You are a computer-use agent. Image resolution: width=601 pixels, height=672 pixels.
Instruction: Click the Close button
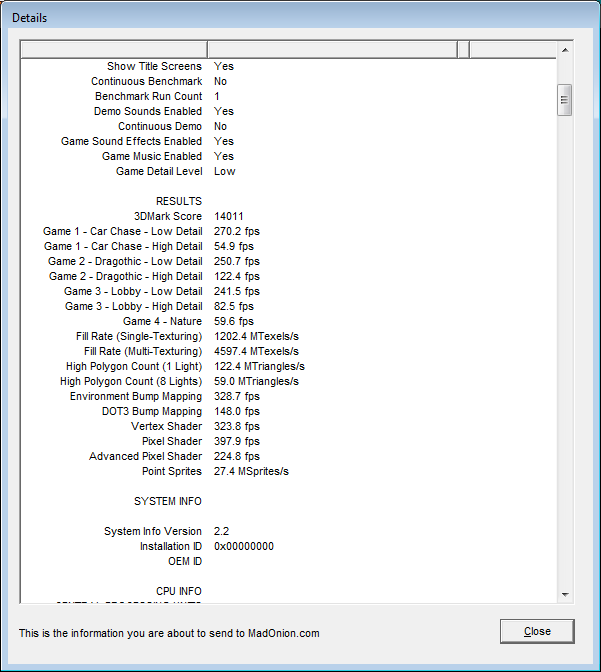(537, 631)
